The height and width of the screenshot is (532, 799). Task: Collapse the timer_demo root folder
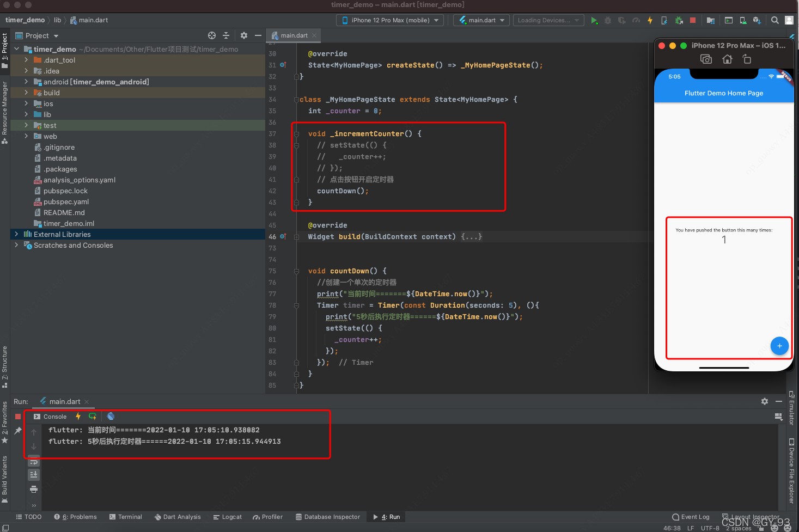(x=16, y=49)
